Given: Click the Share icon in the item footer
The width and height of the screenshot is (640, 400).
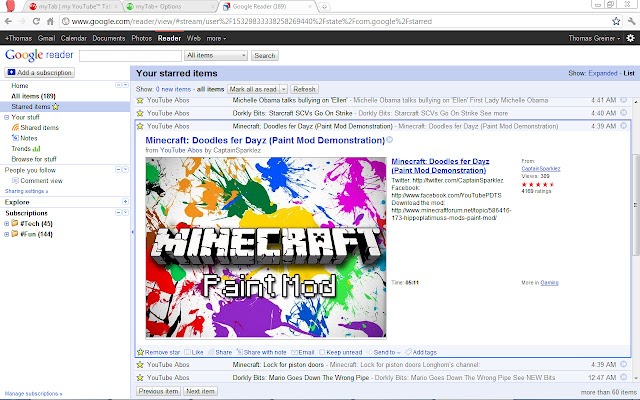Looking at the screenshot, I should pyautogui.click(x=211, y=352).
